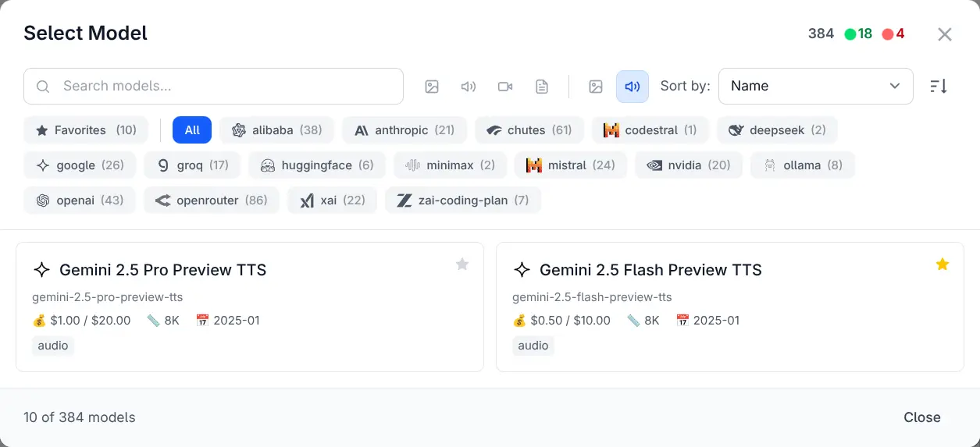Disable the active audio output filter

pos(633,87)
